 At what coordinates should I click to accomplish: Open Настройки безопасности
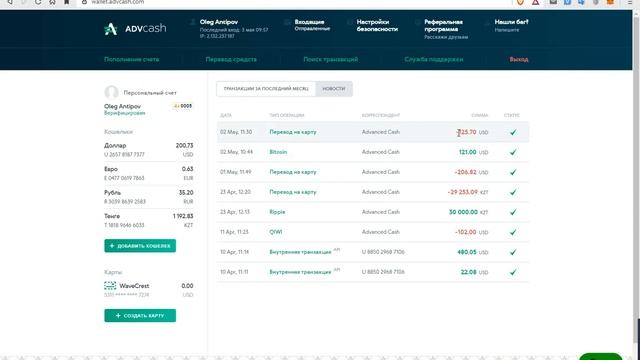[x=377, y=25]
